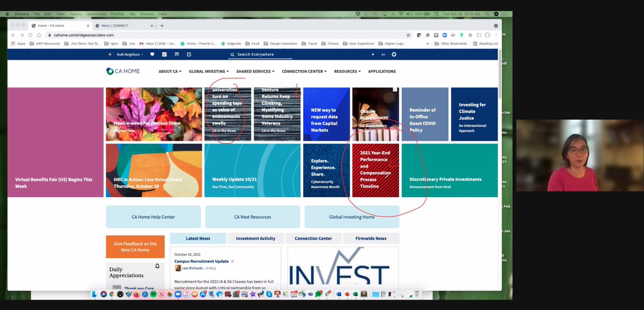
Task: Open Discretionary Private Investments tile
Action: [x=450, y=171]
